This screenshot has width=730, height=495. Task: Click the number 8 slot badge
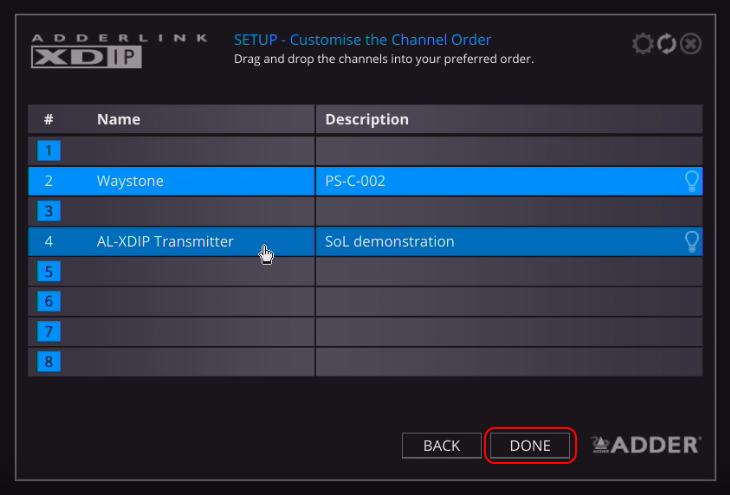pyautogui.click(x=49, y=361)
